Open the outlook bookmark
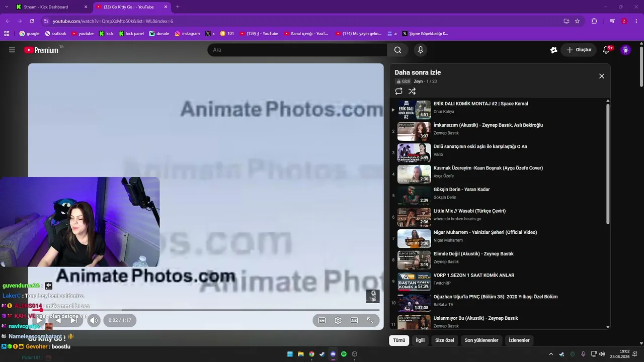 [55, 34]
